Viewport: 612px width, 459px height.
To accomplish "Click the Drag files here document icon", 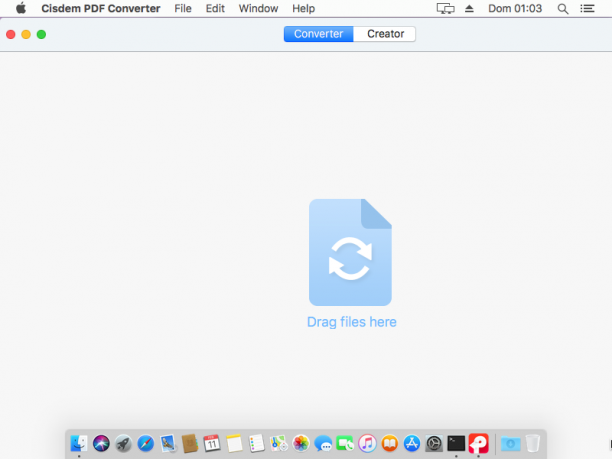I will coord(350,252).
